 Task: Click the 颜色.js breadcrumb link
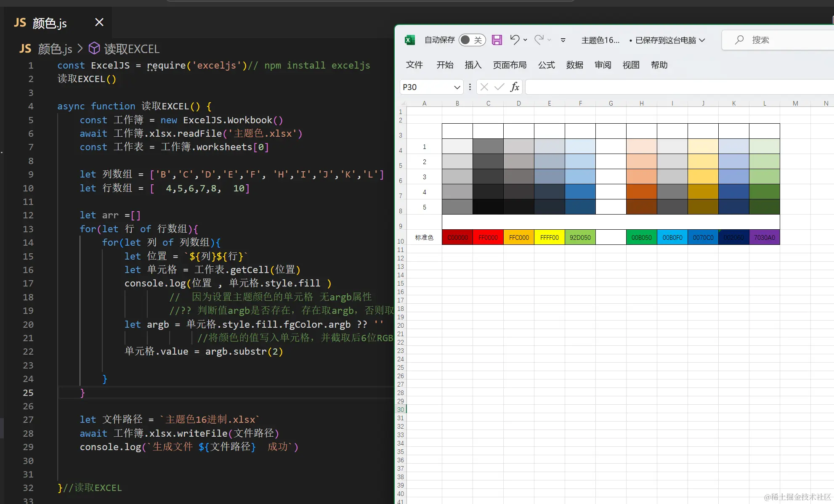54,49
